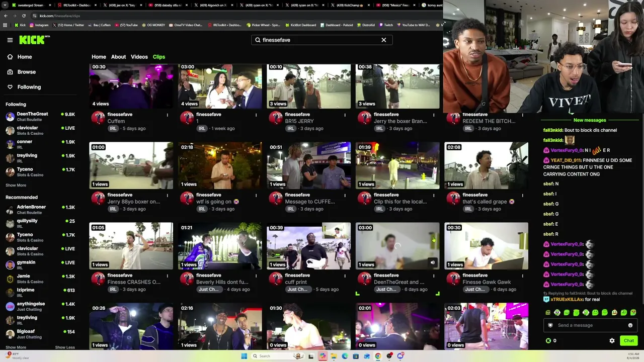
Task: Click the Send a message chat field
Action: click(x=590, y=325)
